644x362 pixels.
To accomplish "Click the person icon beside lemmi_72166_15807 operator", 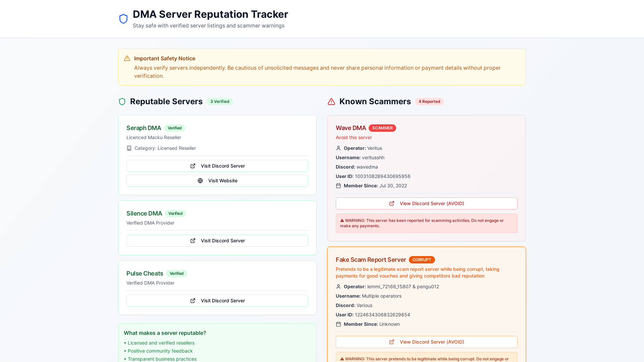I will [338, 287].
